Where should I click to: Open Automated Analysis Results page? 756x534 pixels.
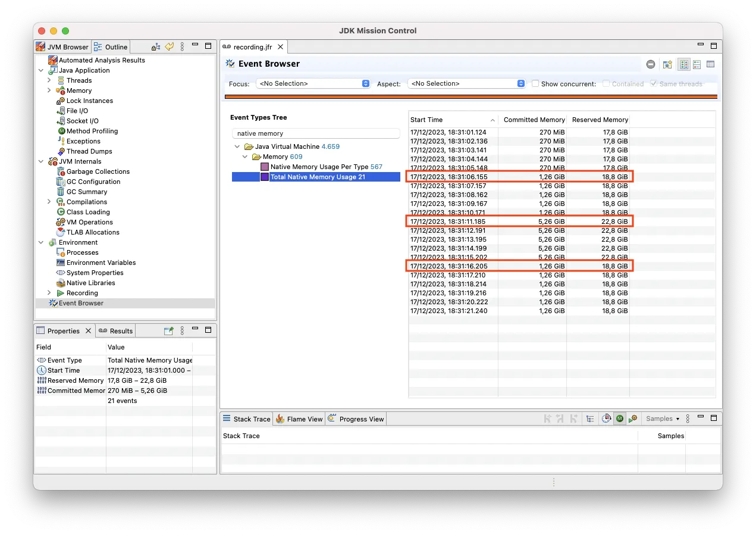point(101,60)
